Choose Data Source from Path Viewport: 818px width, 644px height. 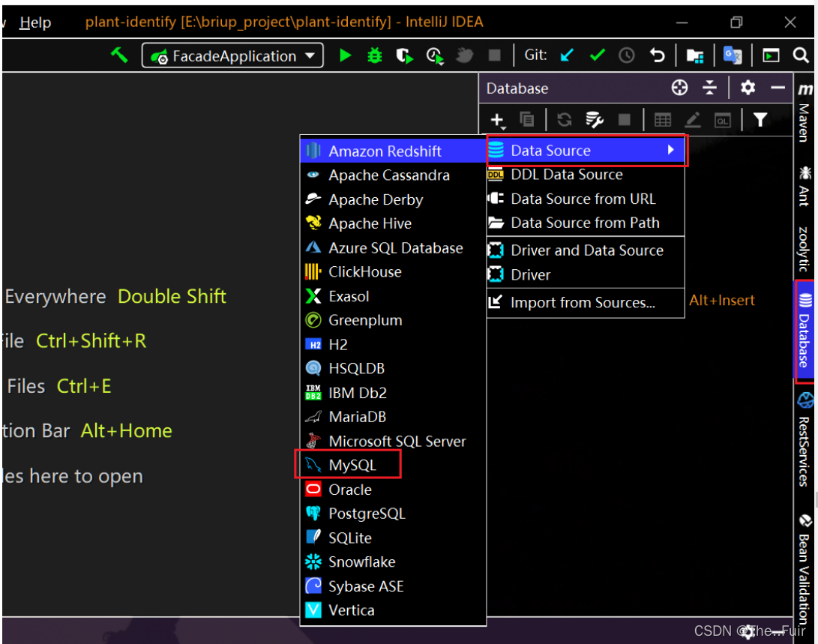click(x=586, y=223)
